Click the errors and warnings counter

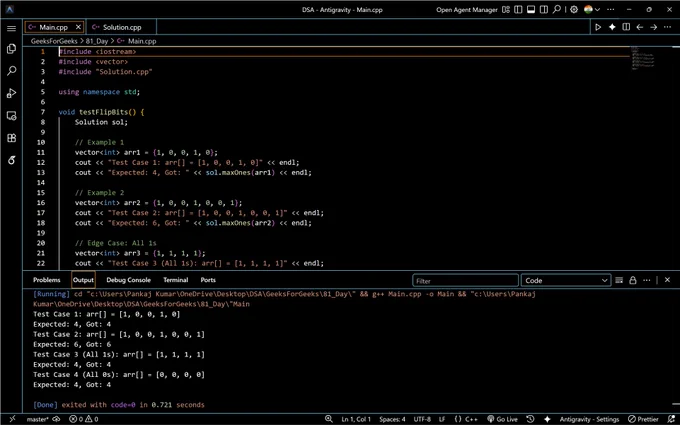pyautogui.click(x=84, y=419)
